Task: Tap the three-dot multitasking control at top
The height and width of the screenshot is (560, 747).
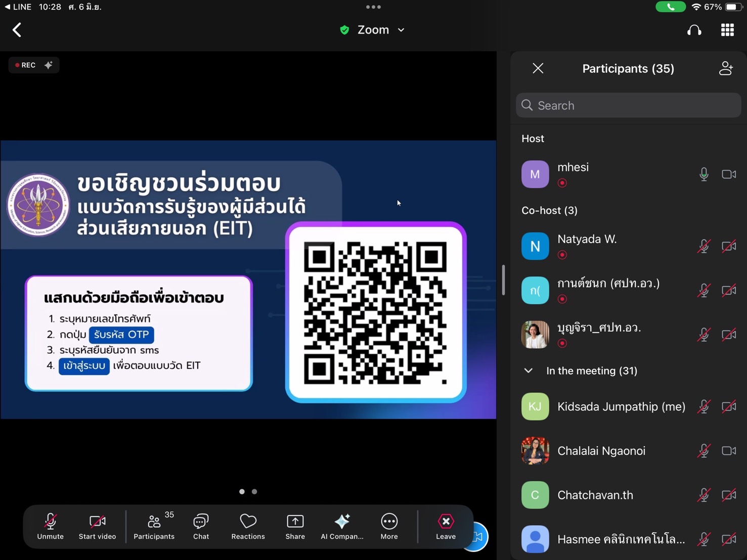Action: pyautogui.click(x=373, y=7)
